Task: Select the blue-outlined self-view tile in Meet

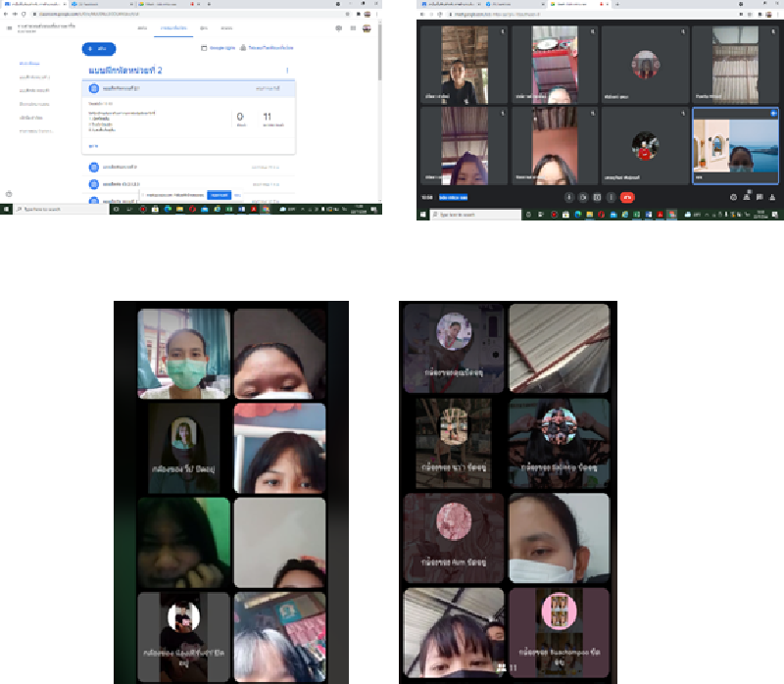Action: 735,145
